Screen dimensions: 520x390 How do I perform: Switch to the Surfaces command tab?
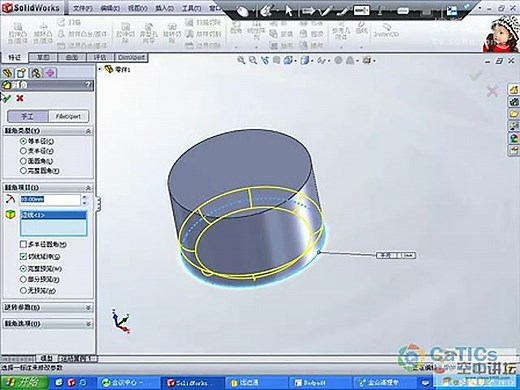pyautogui.click(x=72, y=57)
